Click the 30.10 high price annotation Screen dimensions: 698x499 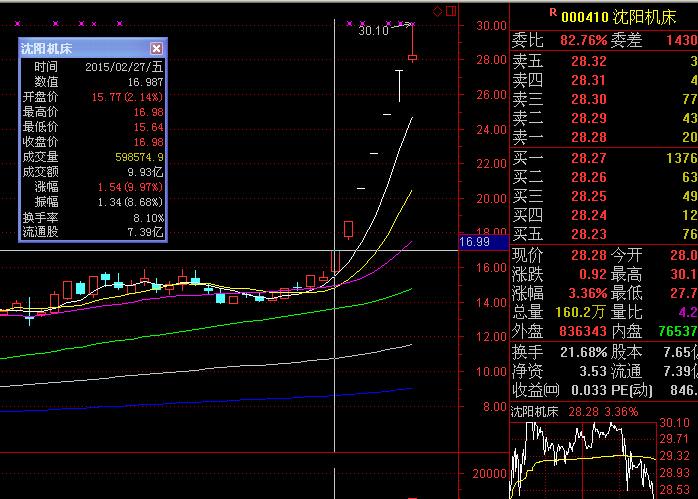[373, 31]
